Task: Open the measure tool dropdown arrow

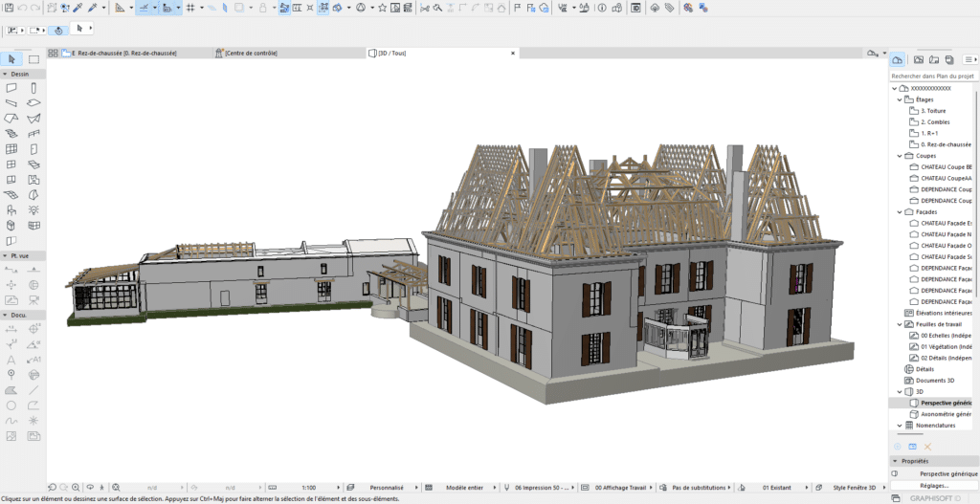Action: tap(132, 8)
